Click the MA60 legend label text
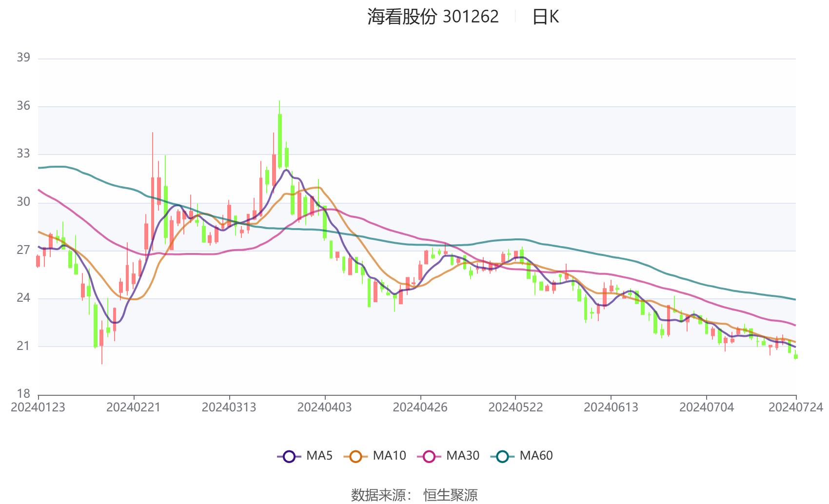 pyautogui.click(x=536, y=456)
